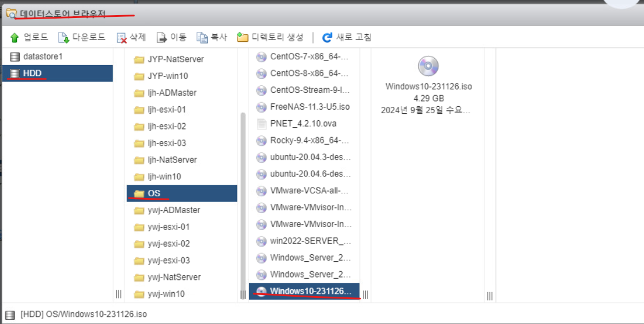The image size is (644, 324).
Task: Open the ywj-esxi-01 folder
Action: click(x=182, y=227)
